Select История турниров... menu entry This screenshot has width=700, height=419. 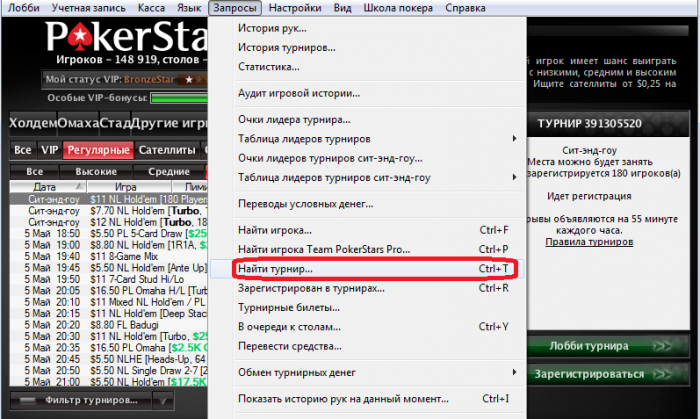coord(367,47)
